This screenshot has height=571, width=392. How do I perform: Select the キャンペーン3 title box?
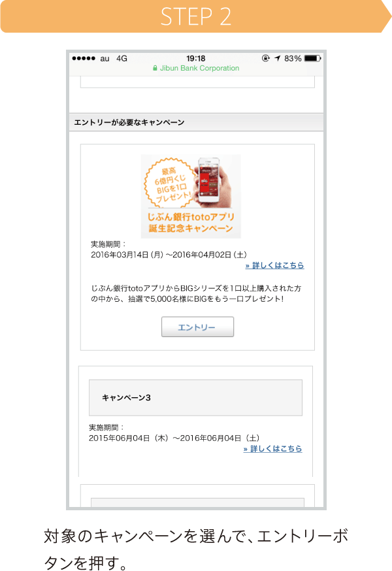click(x=195, y=398)
